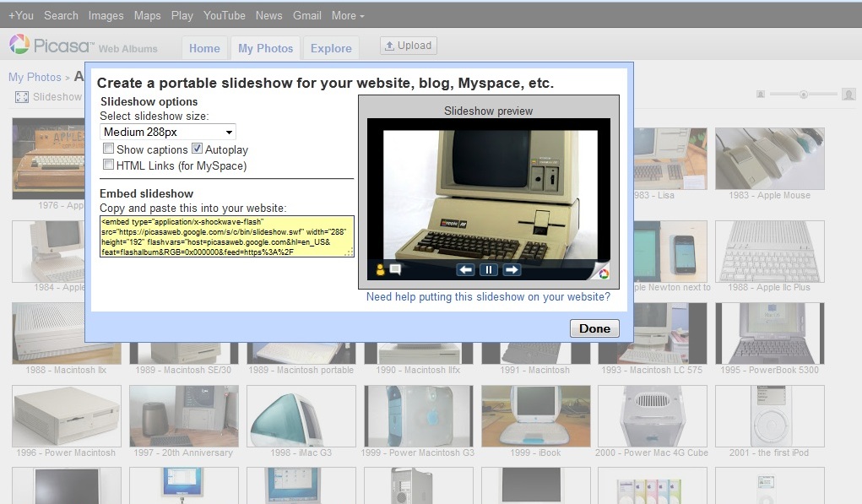Click the 1993 - Macintosh LC 575 caption
Image resolution: width=862 pixels, height=504 pixels.
pos(652,370)
